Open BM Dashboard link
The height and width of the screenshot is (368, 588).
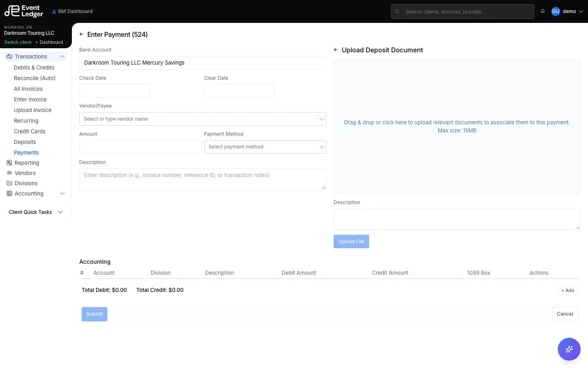pyautogui.click(x=72, y=11)
